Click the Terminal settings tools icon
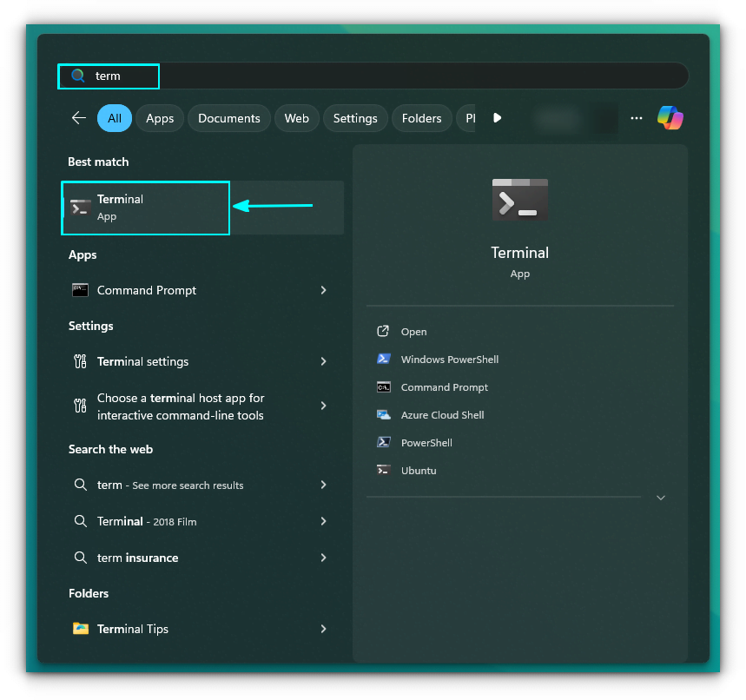 (x=80, y=361)
